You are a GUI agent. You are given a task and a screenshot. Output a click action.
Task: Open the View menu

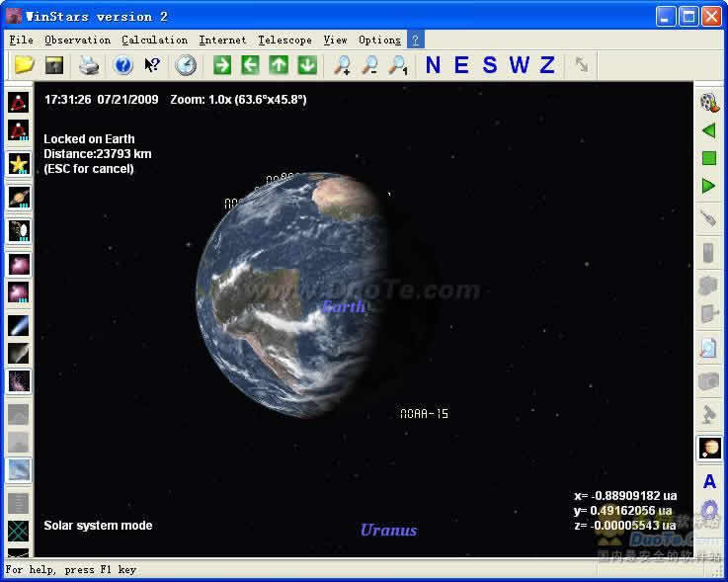point(335,41)
